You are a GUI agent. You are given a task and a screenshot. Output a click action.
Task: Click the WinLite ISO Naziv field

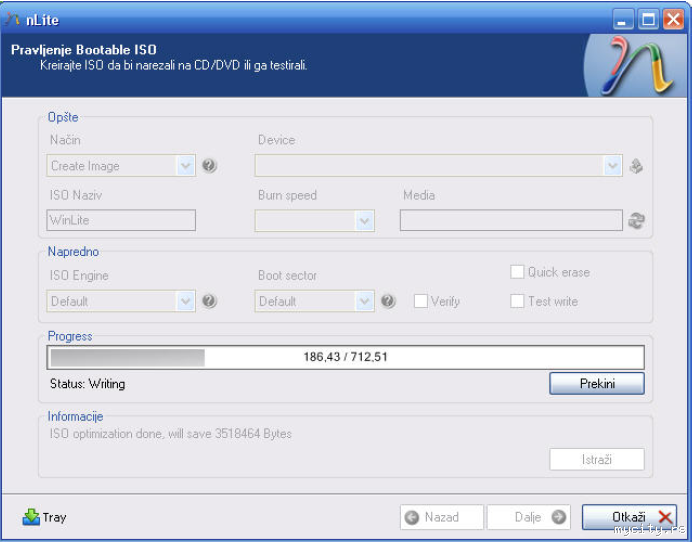coord(121,220)
